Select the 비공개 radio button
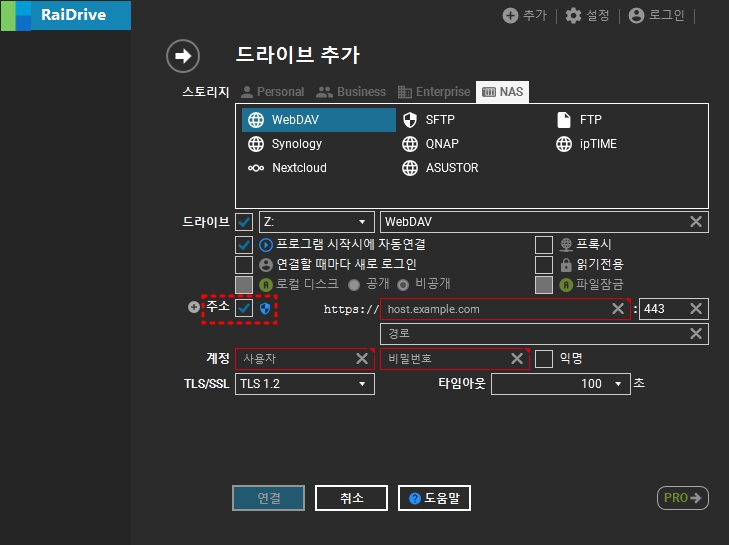This screenshot has height=545, width=729. [403, 285]
